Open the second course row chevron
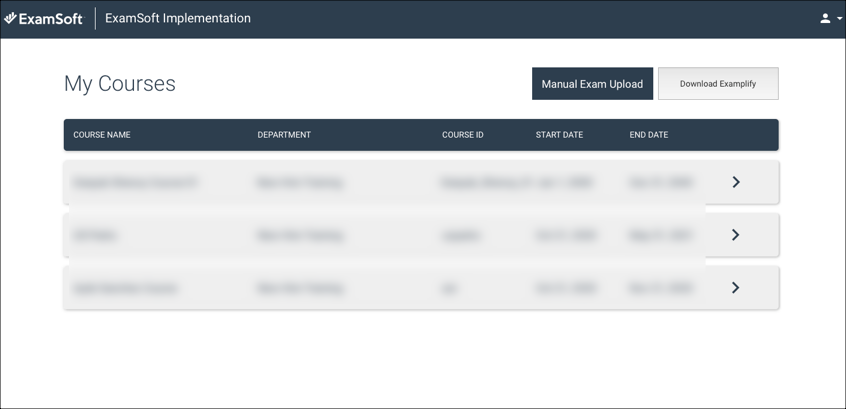 click(x=735, y=235)
